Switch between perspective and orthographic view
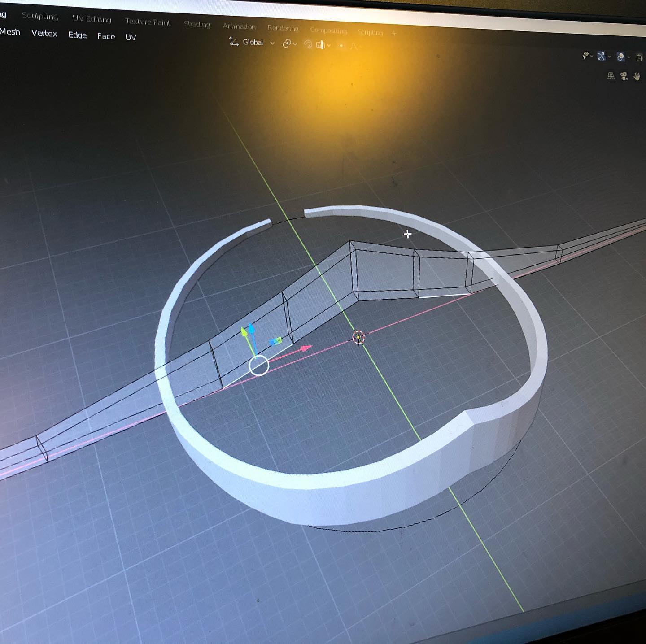Screen dimensions: 646x644 pyautogui.click(x=611, y=76)
